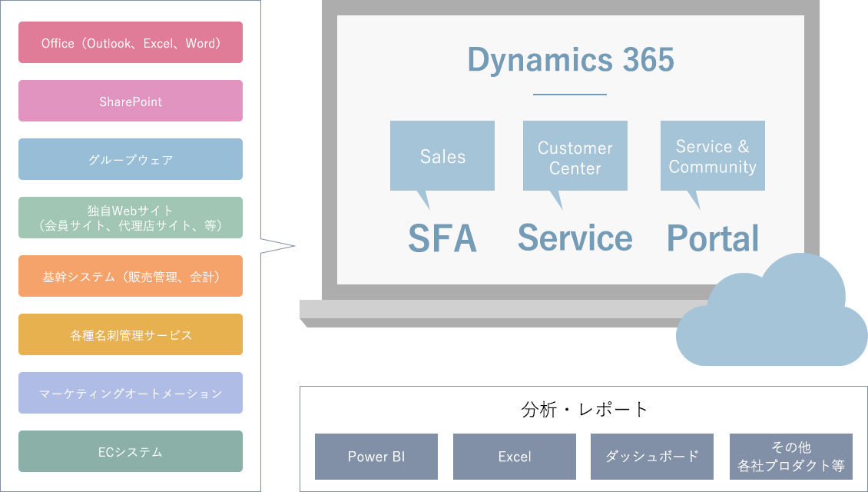This screenshot has height=492, width=868.
Task: Select the ECシステム box
Action: [131, 451]
